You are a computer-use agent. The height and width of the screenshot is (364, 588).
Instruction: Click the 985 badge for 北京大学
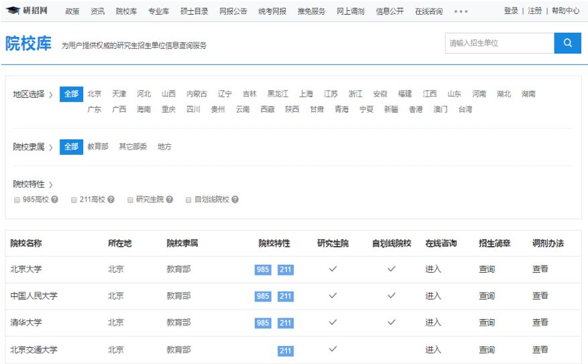[x=263, y=269]
